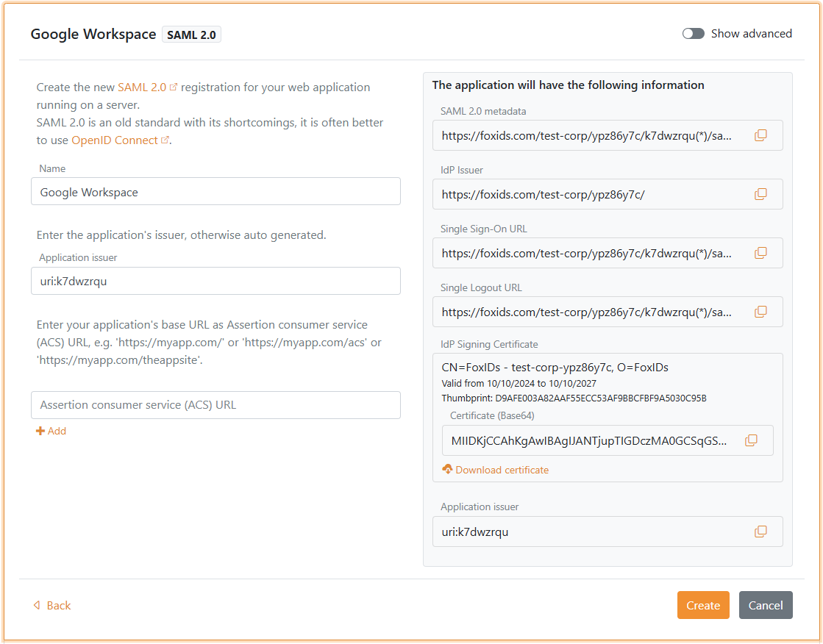Screen dimensions: 823x644
Task: Enable the Show advanced toggle
Action: [693, 33]
